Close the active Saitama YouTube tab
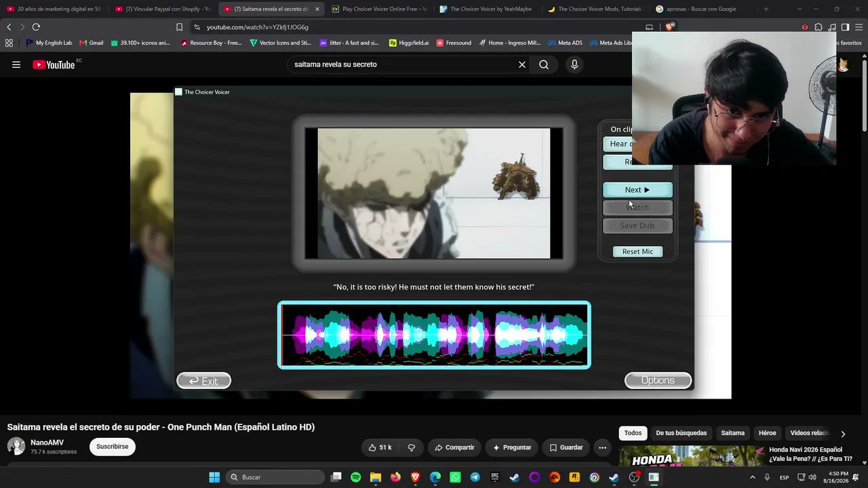Image resolution: width=868 pixels, height=488 pixels. pos(317,9)
